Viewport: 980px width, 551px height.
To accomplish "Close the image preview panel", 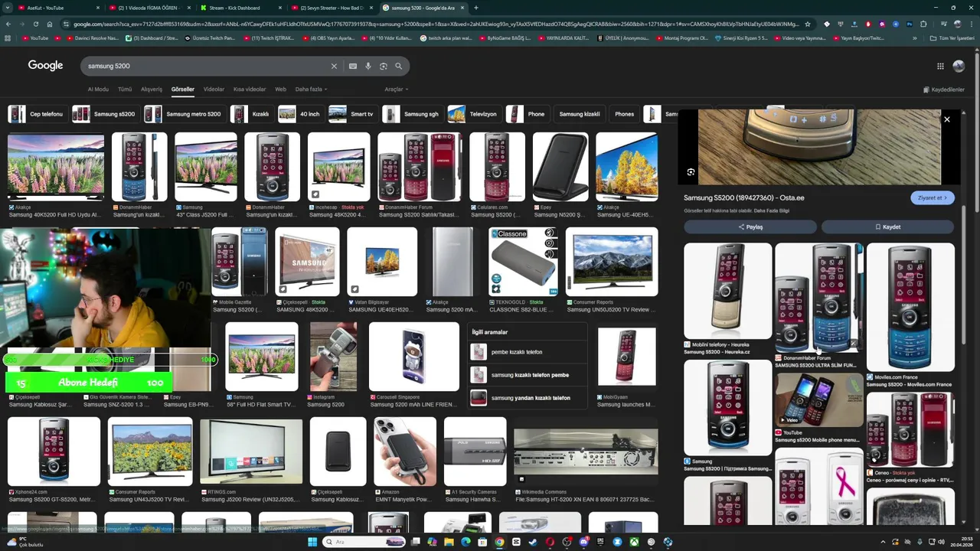I will click(947, 119).
